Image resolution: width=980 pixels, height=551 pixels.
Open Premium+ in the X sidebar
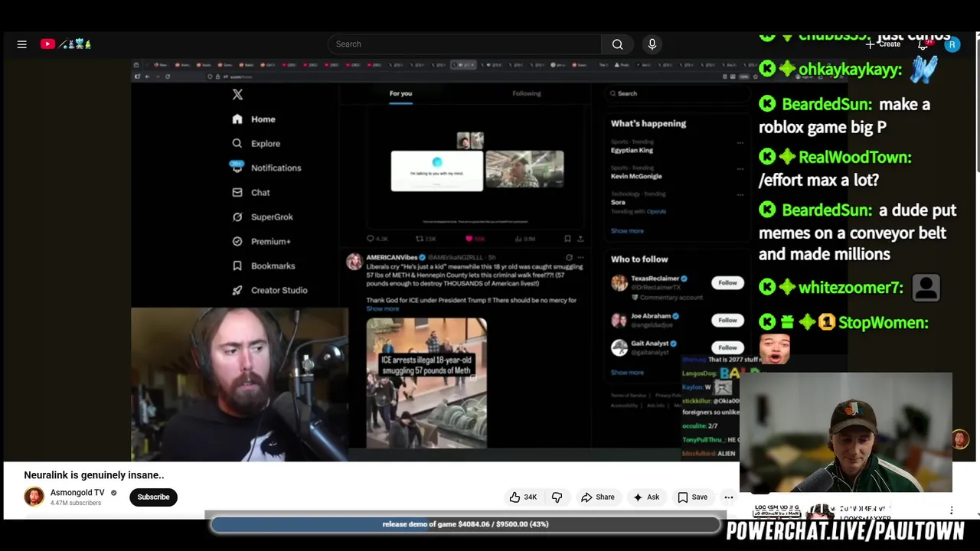coord(261,242)
